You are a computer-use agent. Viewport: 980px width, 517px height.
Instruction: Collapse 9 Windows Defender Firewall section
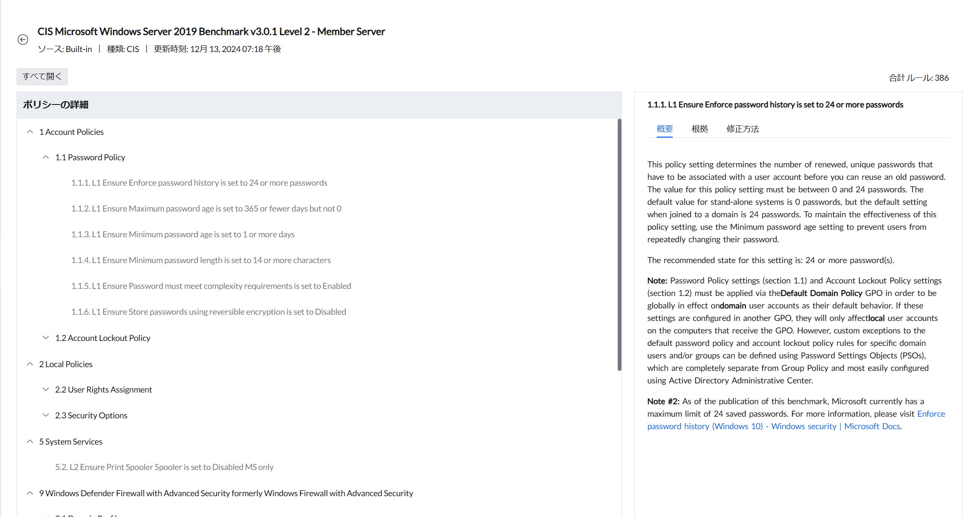tap(30, 493)
